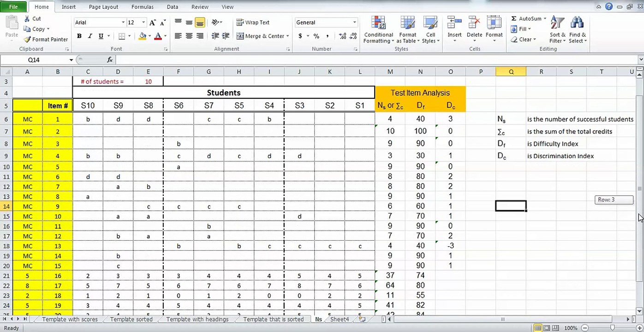Open the Borders dropdown
Screen dimensions: 644x332
click(129, 36)
